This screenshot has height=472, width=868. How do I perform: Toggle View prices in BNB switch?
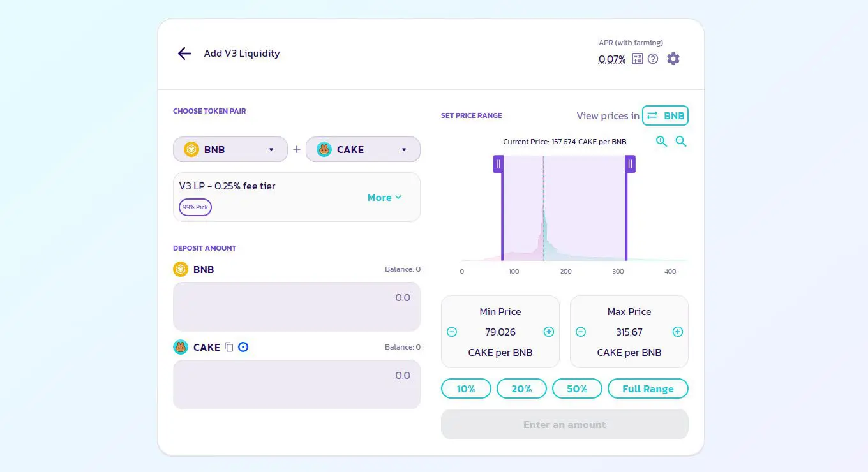[x=665, y=115]
